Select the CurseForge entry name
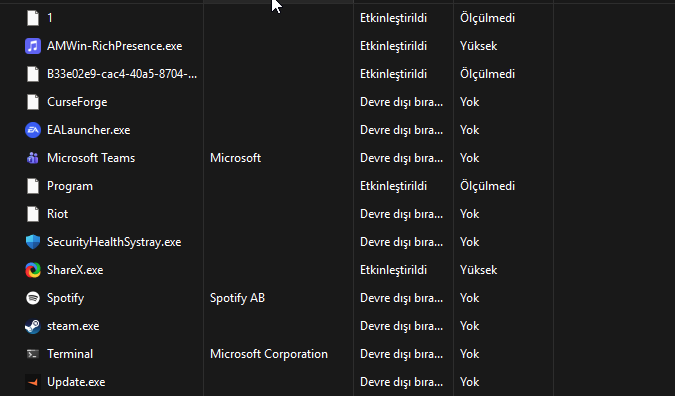The height and width of the screenshot is (396, 675). pyautogui.click(x=77, y=102)
